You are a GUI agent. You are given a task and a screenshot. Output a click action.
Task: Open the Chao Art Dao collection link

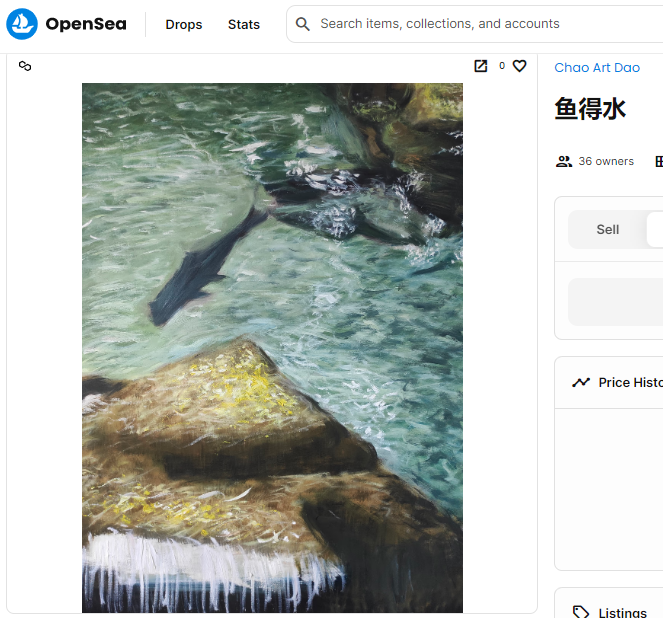[597, 68]
